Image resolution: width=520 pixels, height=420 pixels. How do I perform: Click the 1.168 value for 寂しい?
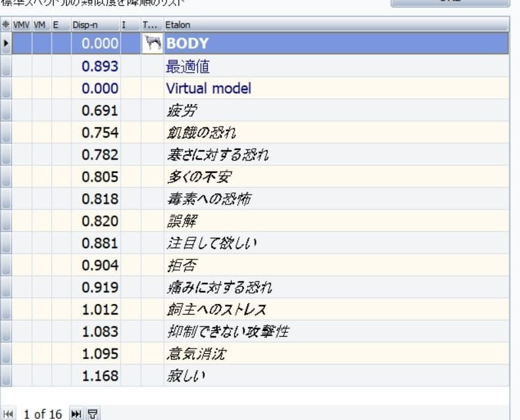pos(100,376)
